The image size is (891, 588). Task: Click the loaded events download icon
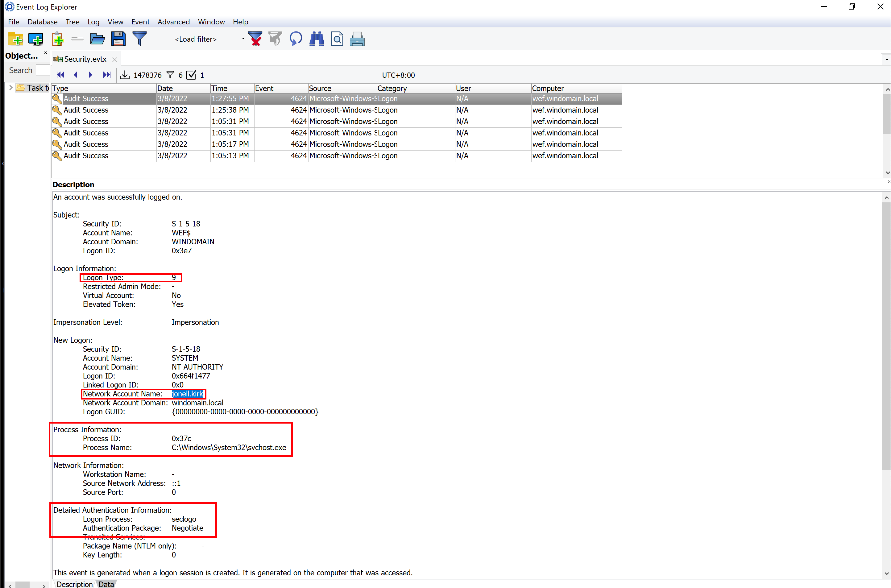tap(125, 75)
